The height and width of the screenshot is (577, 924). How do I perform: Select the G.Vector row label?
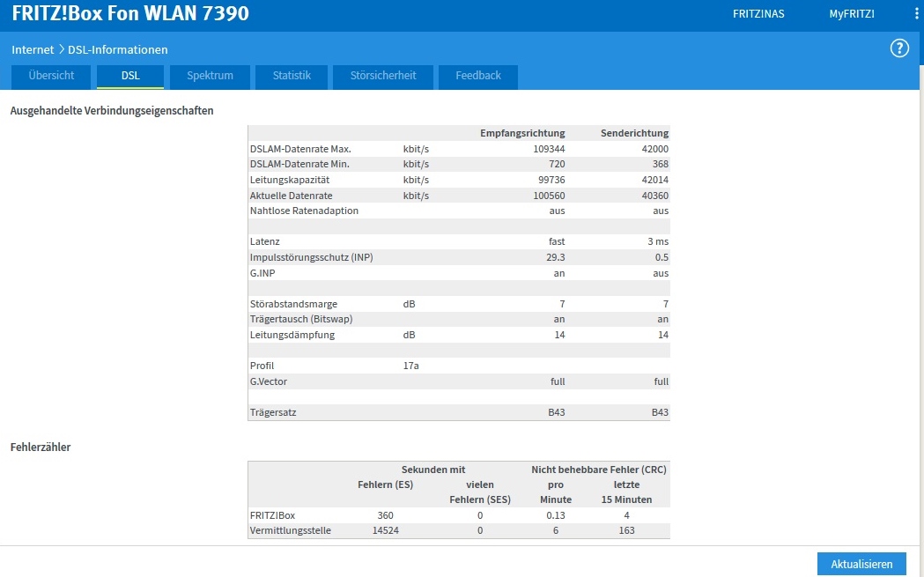(268, 381)
